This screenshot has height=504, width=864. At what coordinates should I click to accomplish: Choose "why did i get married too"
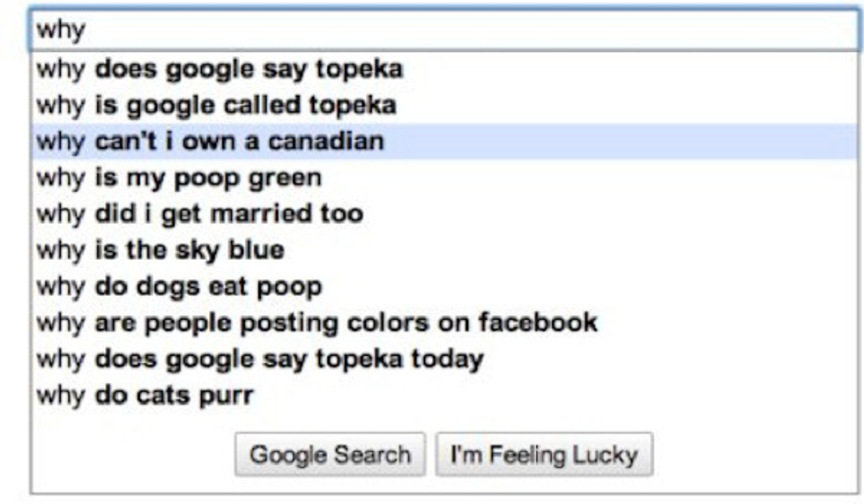click(x=199, y=213)
